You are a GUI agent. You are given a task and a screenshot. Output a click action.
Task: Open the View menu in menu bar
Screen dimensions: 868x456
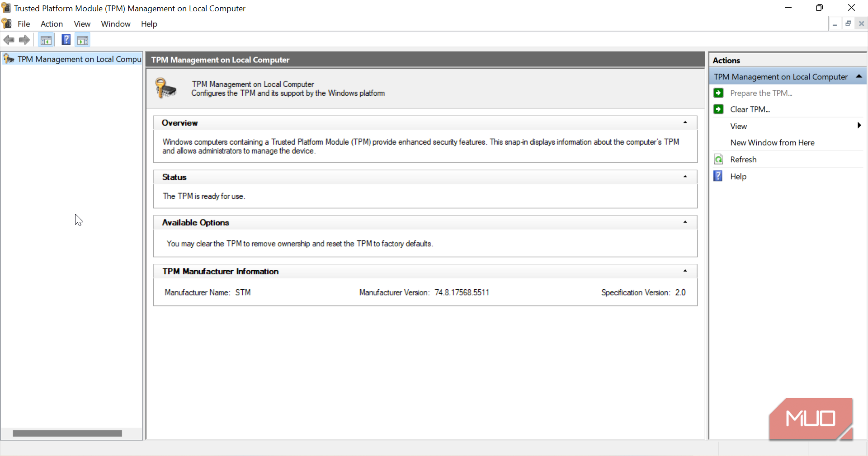[82, 24]
